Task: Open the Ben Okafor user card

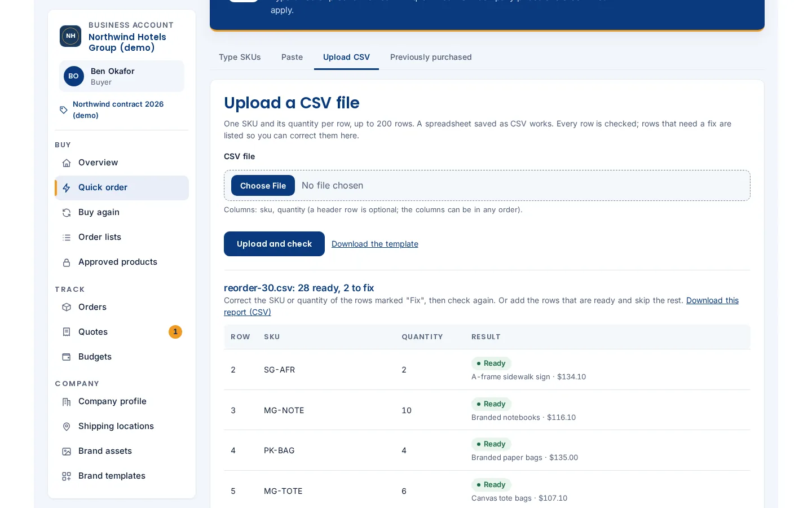Action: (122, 76)
